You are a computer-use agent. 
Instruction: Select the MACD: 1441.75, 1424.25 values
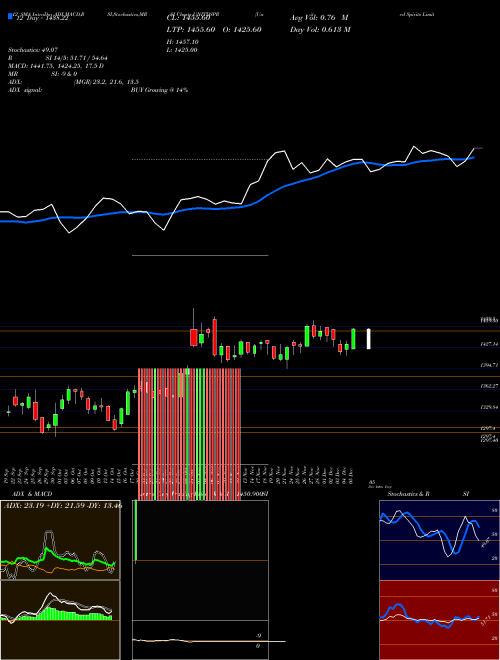pyautogui.click(x=56, y=66)
